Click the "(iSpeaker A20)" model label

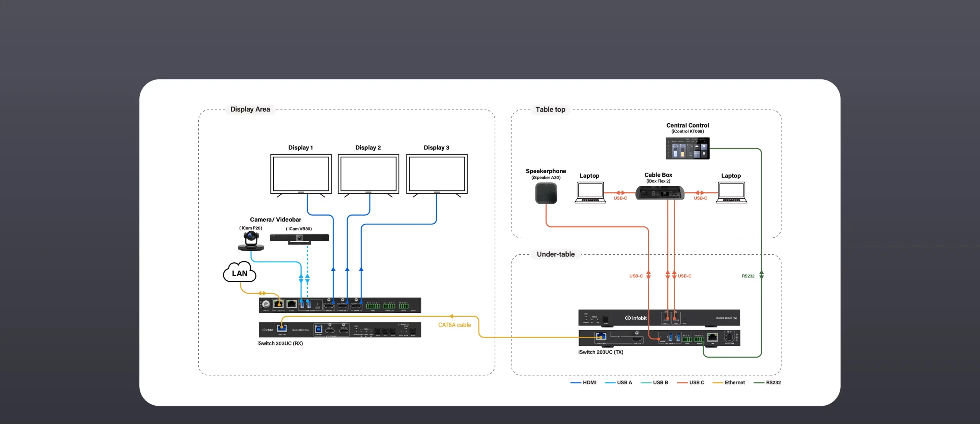(x=546, y=177)
